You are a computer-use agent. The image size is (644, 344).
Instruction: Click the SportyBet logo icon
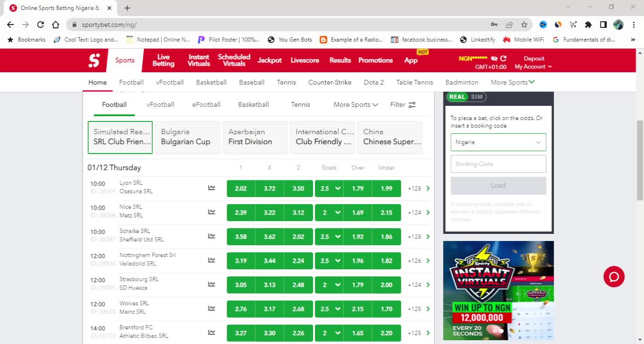point(94,60)
